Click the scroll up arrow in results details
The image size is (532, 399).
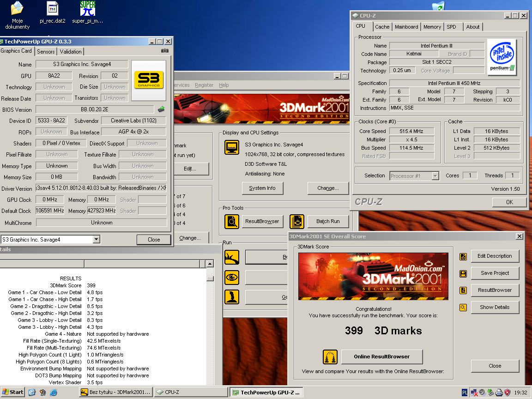coord(210,264)
